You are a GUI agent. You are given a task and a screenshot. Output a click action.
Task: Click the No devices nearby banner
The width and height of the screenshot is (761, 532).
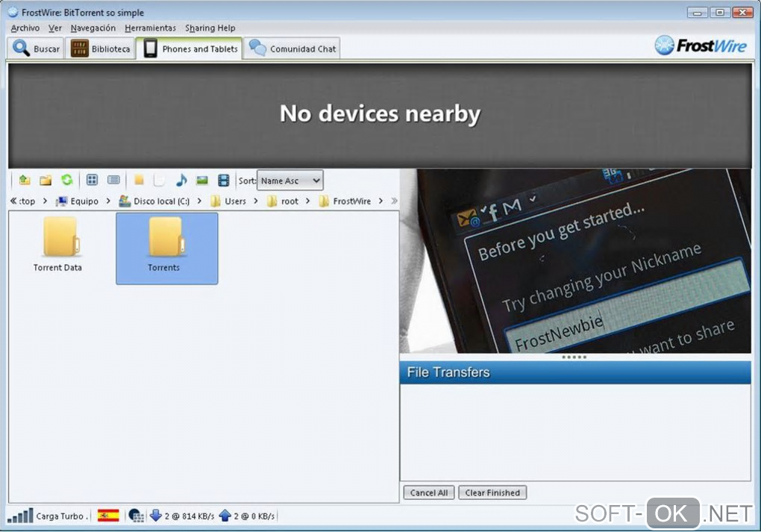pos(380,115)
